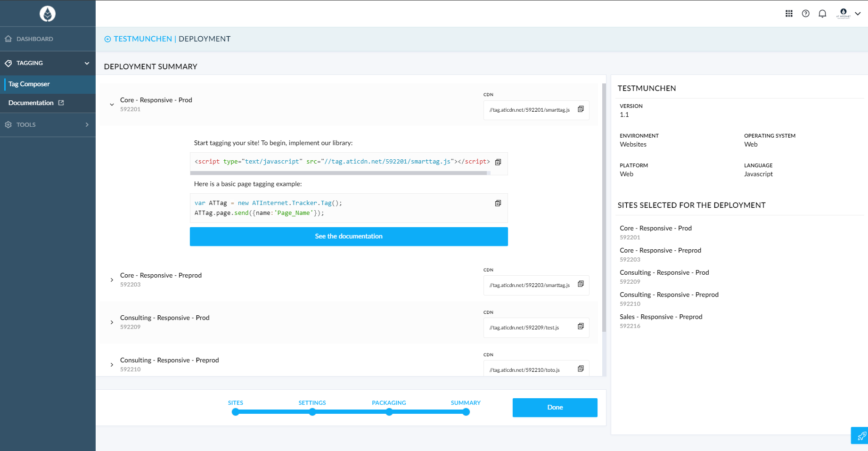The height and width of the screenshot is (451, 868).
Task: Copy the ATTag page tagging example
Action: pyautogui.click(x=498, y=203)
